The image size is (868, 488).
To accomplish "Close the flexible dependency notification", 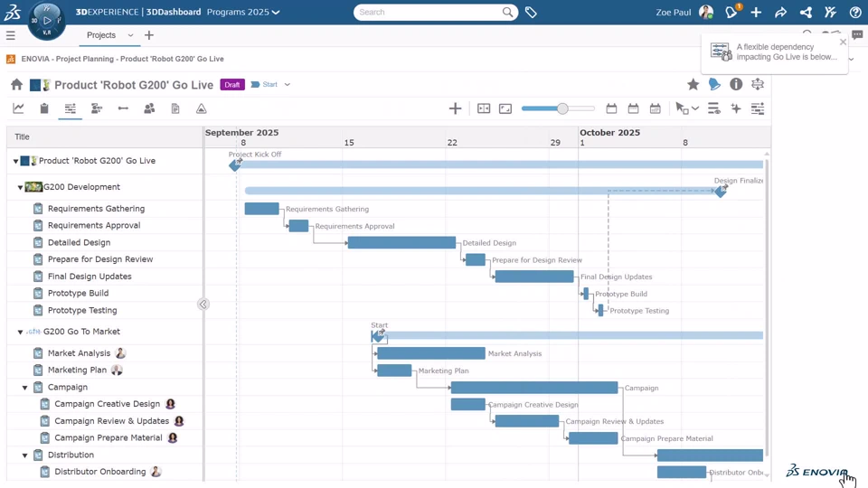I will [843, 42].
